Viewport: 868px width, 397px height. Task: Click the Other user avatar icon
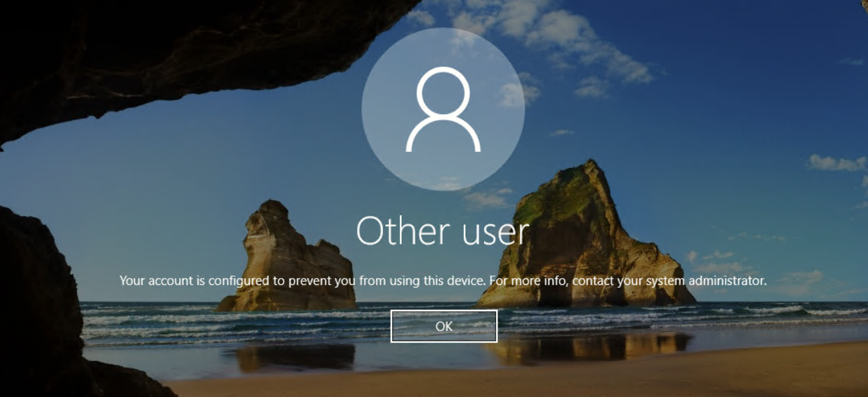click(443, 109)
